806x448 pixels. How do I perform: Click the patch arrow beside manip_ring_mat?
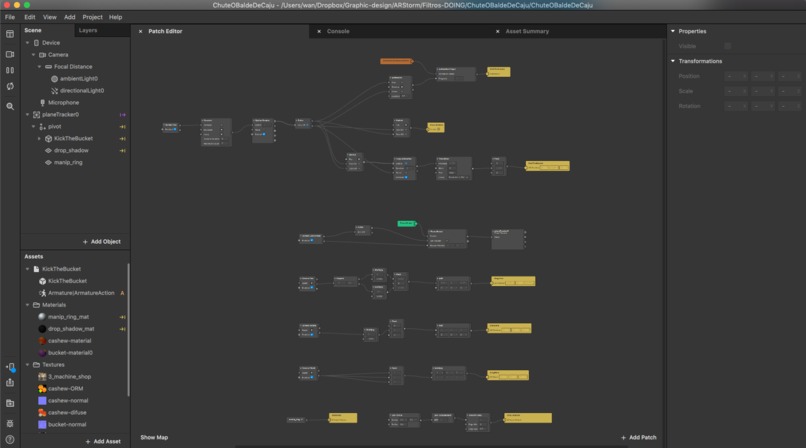click(122, 317)
